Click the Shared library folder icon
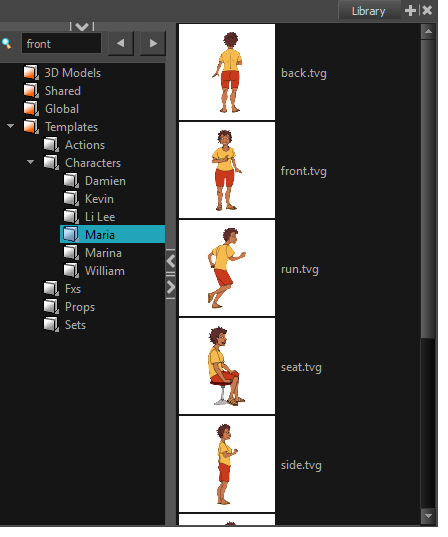 click(31, 91)
